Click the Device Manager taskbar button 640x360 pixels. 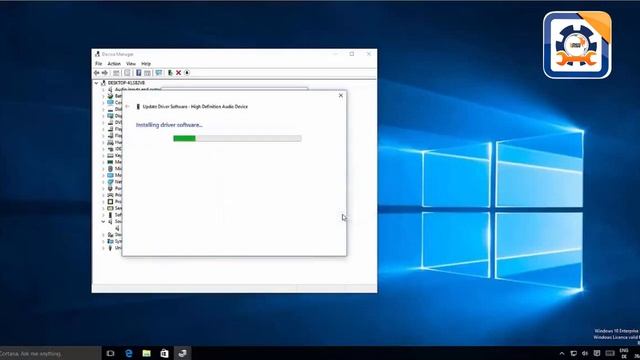pos(182,353)
